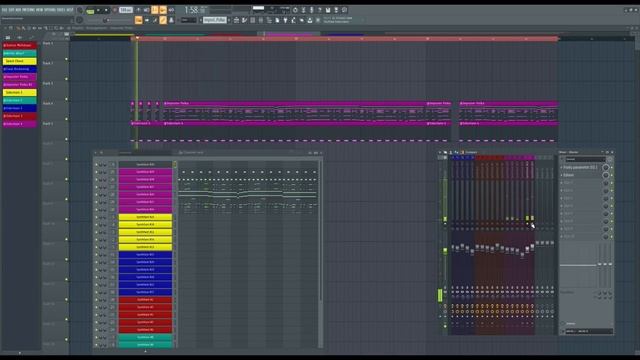Click the Stop button in transport
Image resolution: width=640 pixels, height=360 pixels.
point(106,10)
